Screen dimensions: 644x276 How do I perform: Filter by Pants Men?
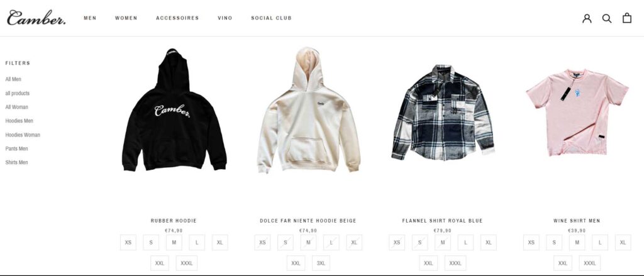pyautogui.click(x=16, y=148)
